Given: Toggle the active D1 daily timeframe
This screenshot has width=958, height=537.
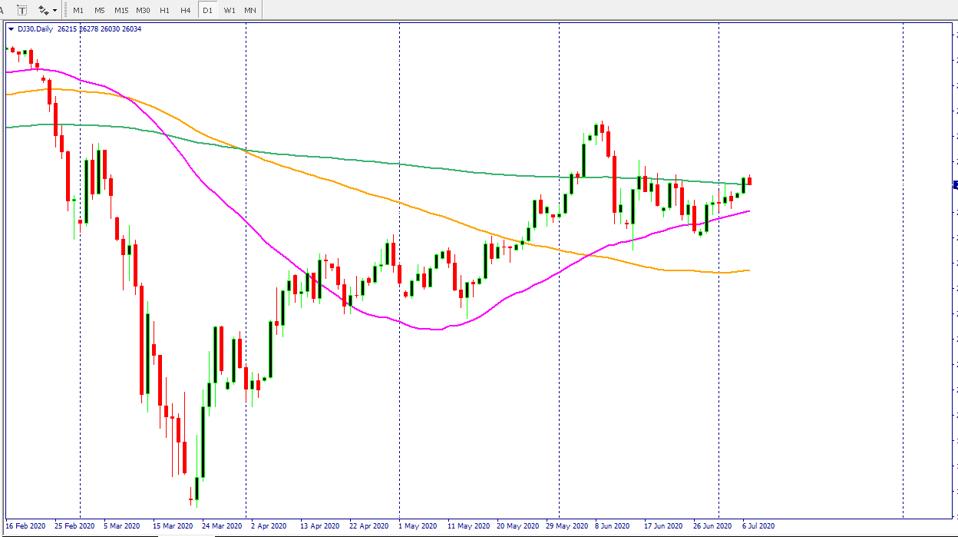Looking at the screenshot, I should click(207, 9).
